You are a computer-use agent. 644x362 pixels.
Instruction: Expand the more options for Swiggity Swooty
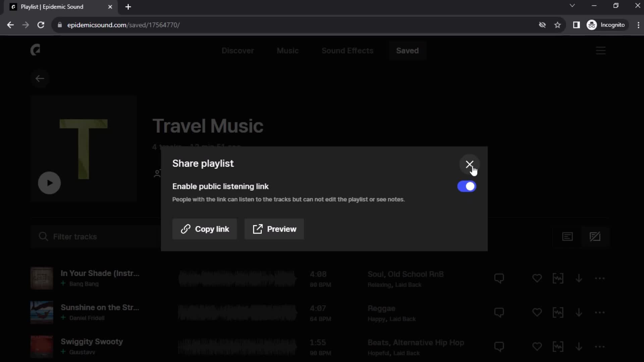(x=600, y=347)
